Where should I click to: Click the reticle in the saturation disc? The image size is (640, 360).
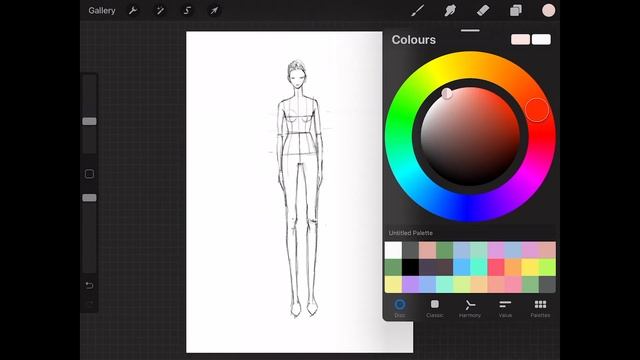pos(447,93)
